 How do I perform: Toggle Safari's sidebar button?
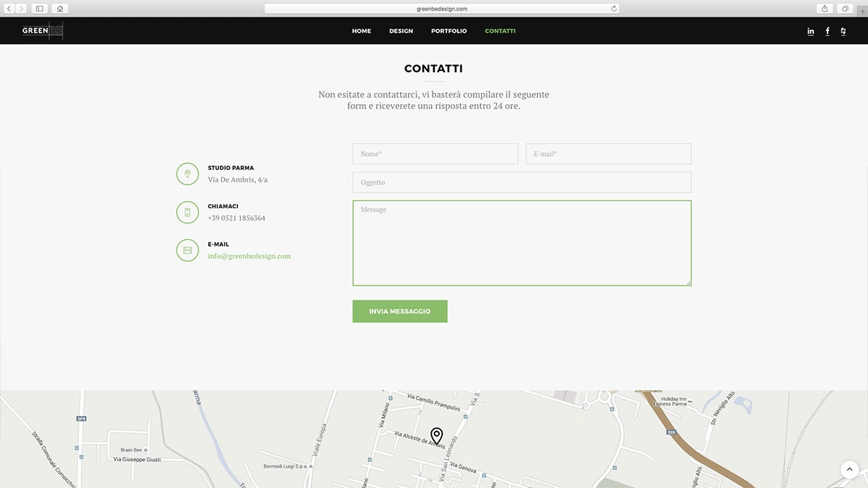click(39, 9)
